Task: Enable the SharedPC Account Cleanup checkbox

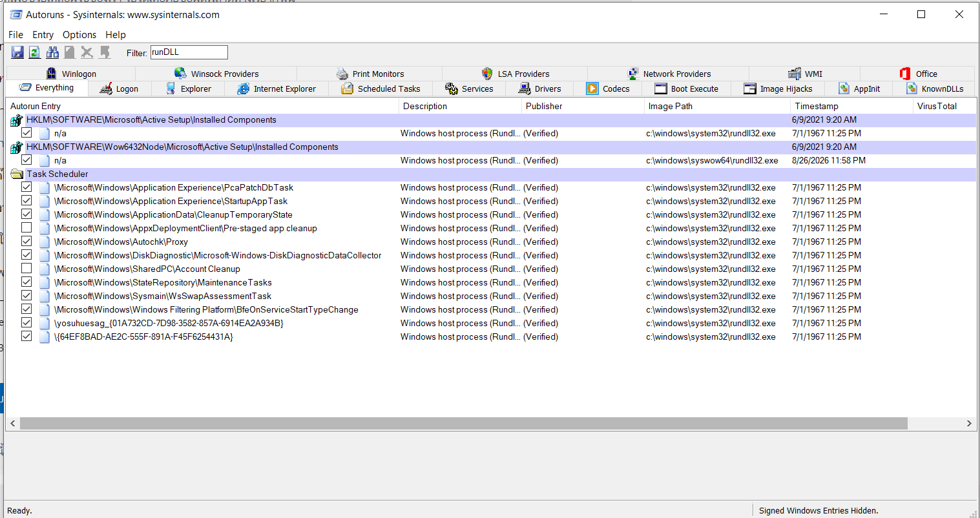Action: click(26, 269)
